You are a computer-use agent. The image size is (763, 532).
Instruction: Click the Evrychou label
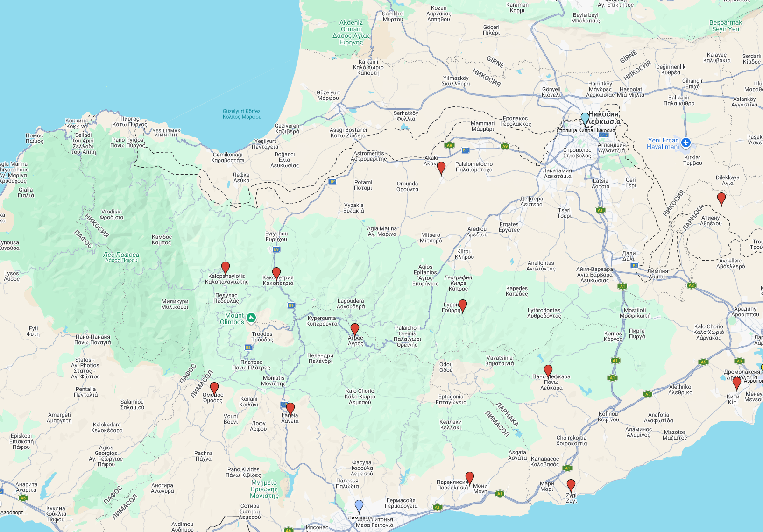pos(276,236)
